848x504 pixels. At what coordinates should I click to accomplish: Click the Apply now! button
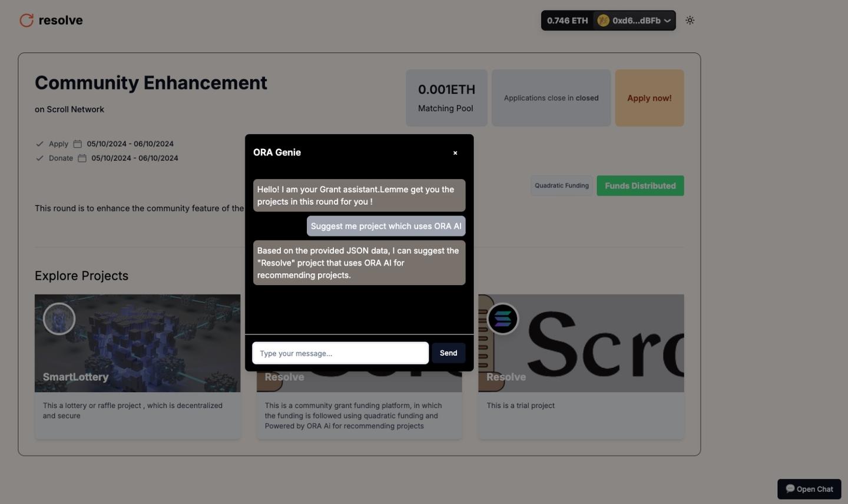[650, 98]
